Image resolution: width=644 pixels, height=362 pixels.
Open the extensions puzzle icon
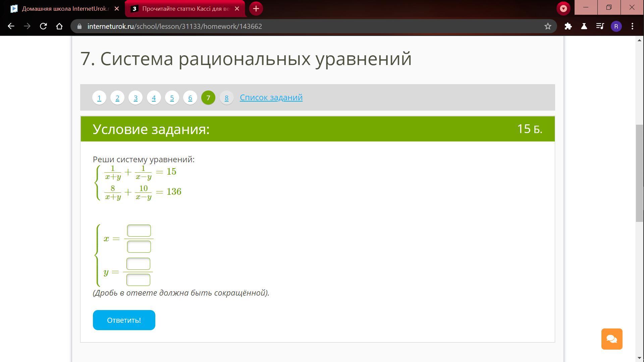click(568, 26)
